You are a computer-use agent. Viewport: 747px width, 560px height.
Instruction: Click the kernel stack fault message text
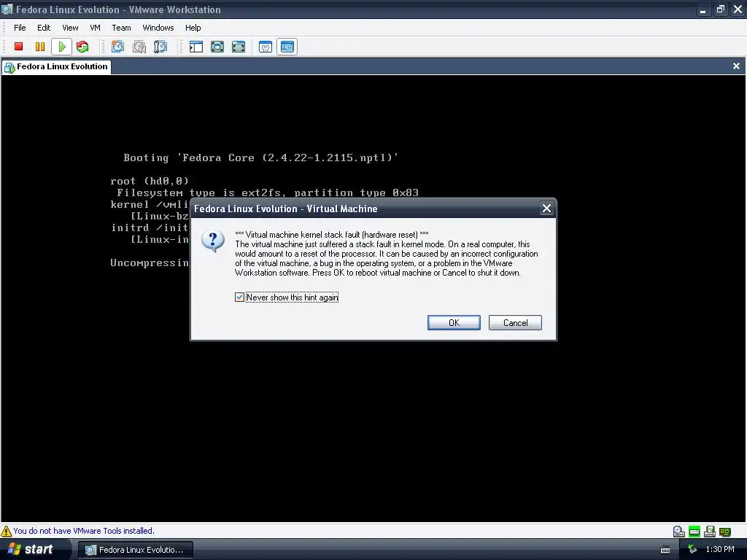(x=387, y=254)
